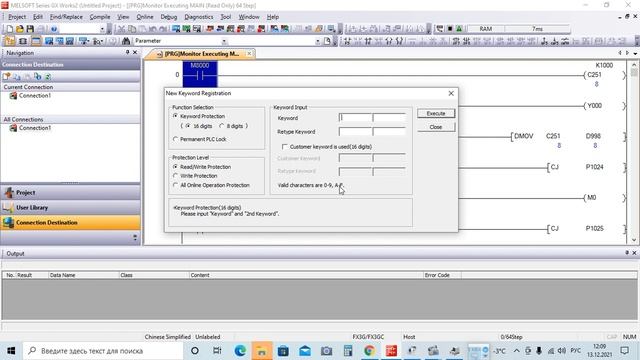Show previous editor tab with left arrow
Viewport: 640px width, 360px height.
coord(620,53)
